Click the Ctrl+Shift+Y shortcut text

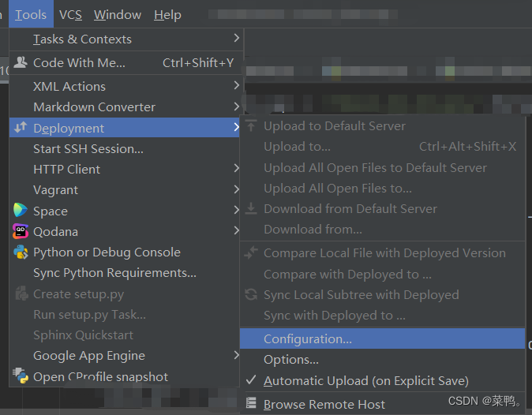pyautogui.click(x=198, y=62)
